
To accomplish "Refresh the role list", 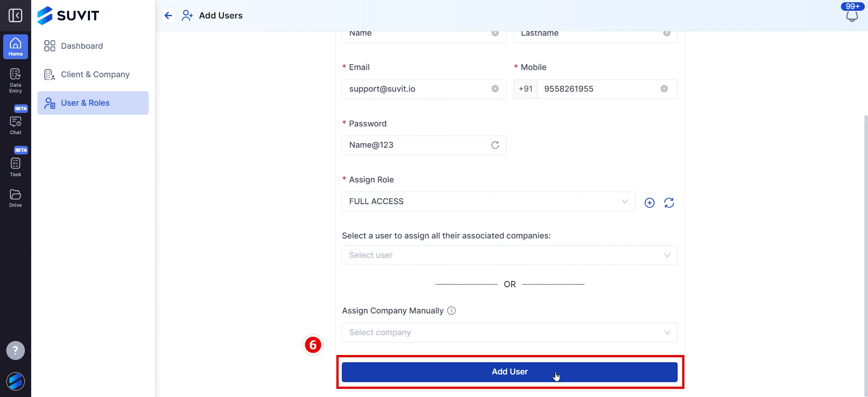I will (x=669, y=203).
